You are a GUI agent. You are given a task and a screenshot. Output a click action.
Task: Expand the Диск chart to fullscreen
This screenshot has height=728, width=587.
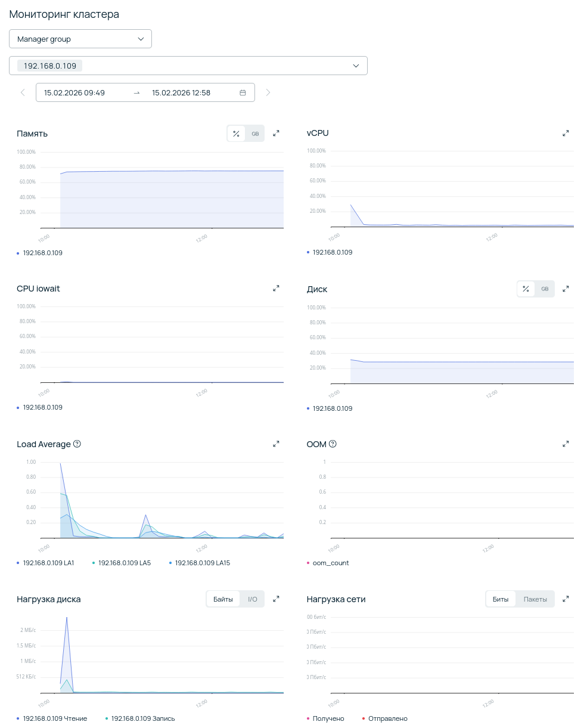[566, 289]
